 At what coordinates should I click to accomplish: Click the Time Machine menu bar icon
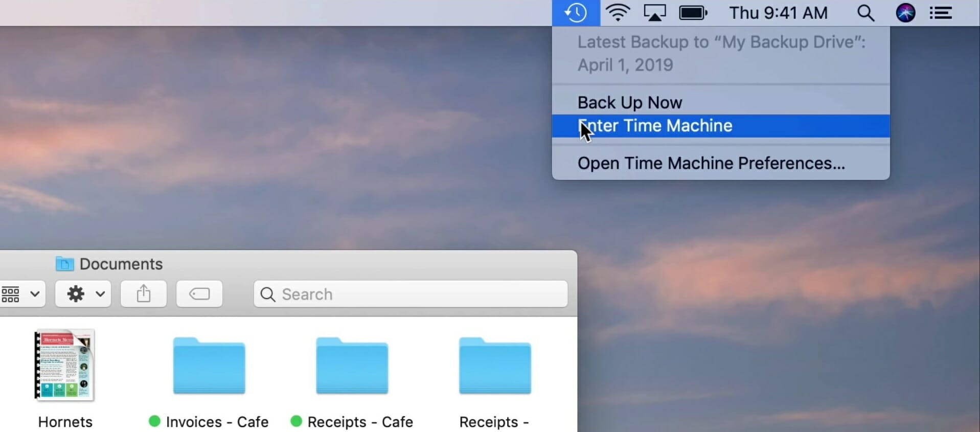pos(576,13)
